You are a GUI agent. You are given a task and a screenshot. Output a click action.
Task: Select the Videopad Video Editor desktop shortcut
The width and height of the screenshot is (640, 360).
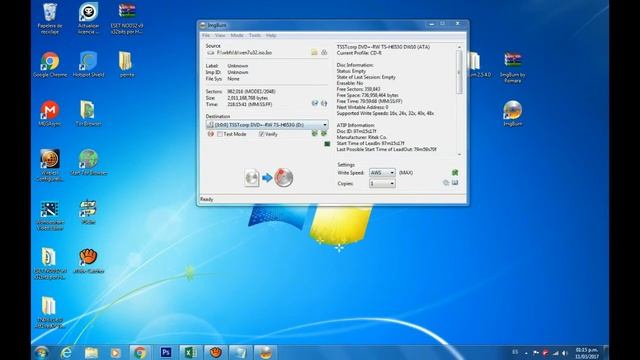(50, 216)
